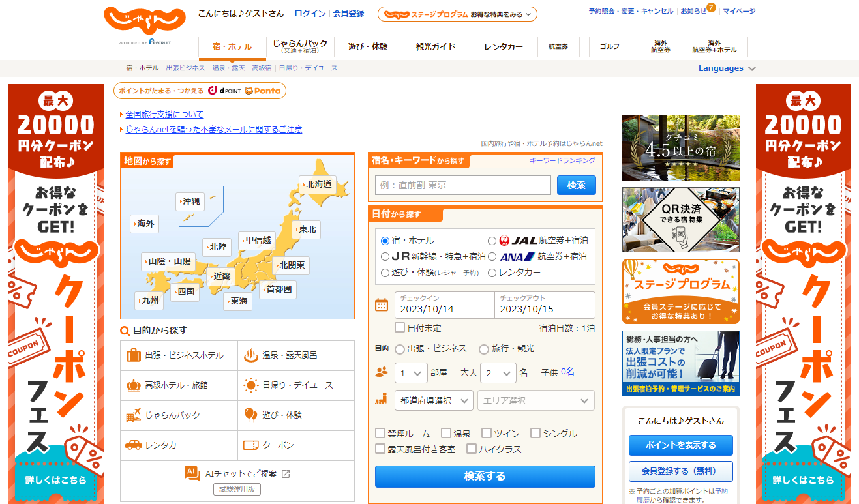Screen dimensions: 859x504
Task: Click the 会員登録 link in header
Action: (349, 13)
